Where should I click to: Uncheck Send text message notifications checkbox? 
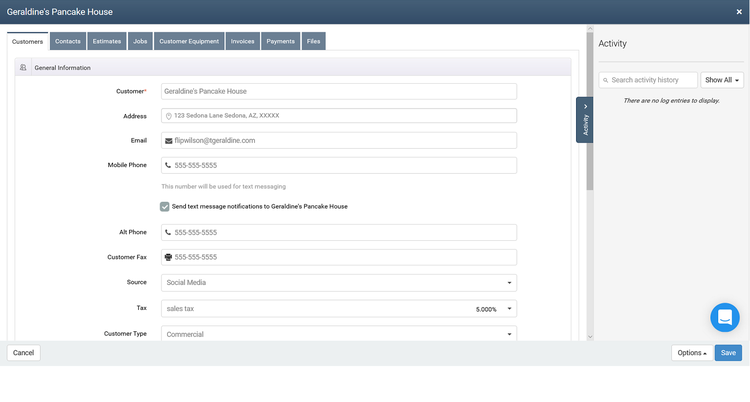tap(165, 207)
